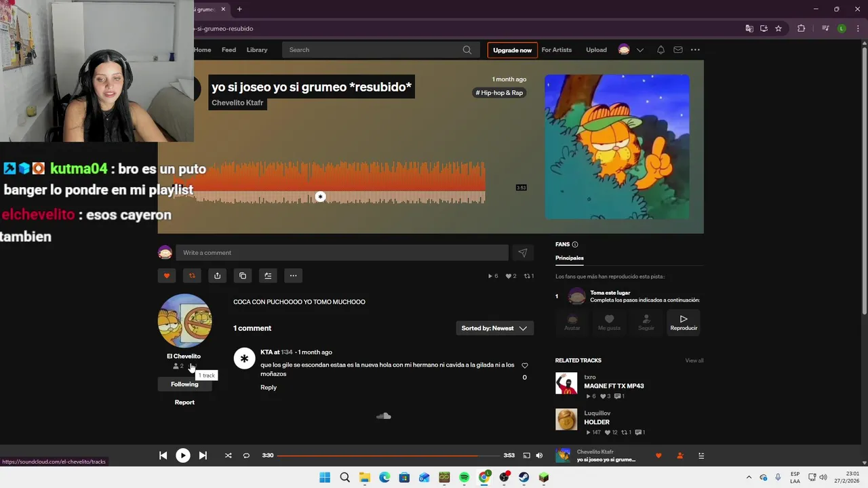Open the notifications bell
This screenshot has height=488, width=868.
coord(660,50)
